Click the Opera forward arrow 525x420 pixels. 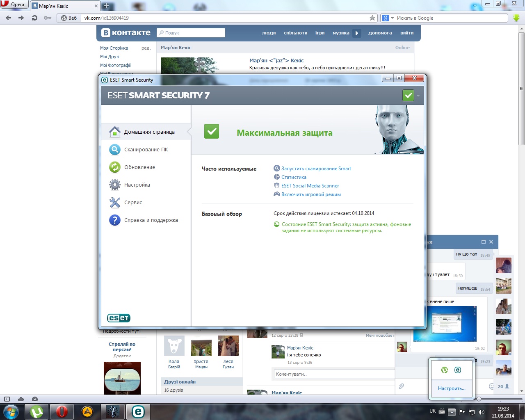pos(21,18)
